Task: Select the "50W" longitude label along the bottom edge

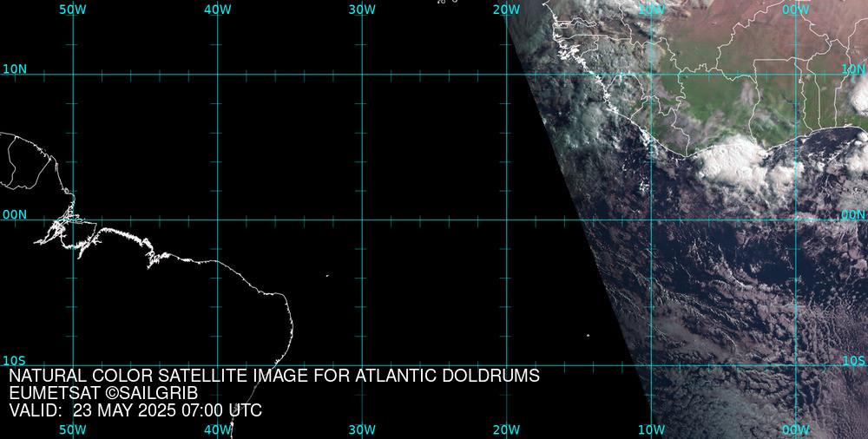Action: click(x=73, y=430)
